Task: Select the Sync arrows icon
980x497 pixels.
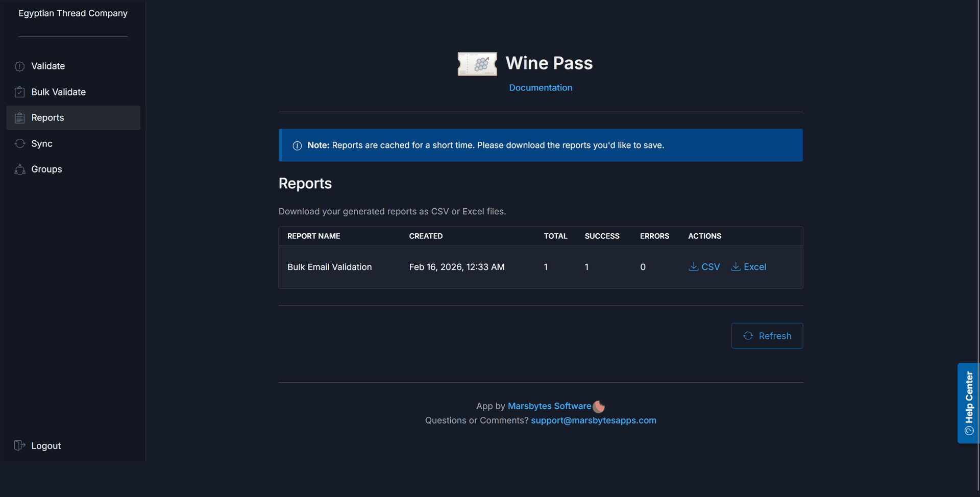Action: click(x=19, y=143)
